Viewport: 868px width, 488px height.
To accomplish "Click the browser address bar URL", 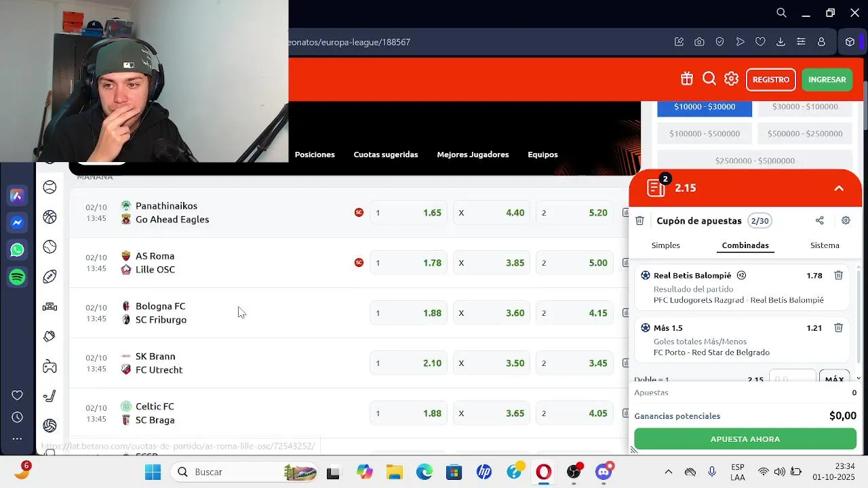I will coord(349,42).
